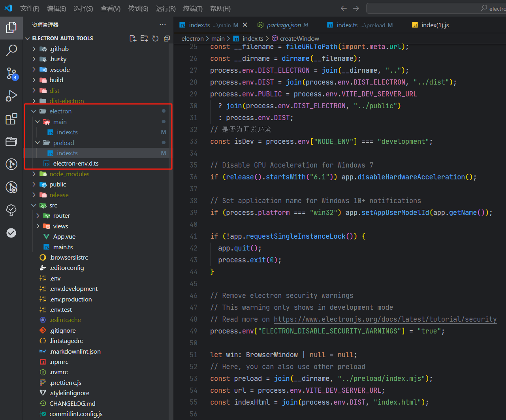506x420 pixels.
Task: Collapse the ELECTRON-AUTO-TOOLS root section
Action: 62,38
